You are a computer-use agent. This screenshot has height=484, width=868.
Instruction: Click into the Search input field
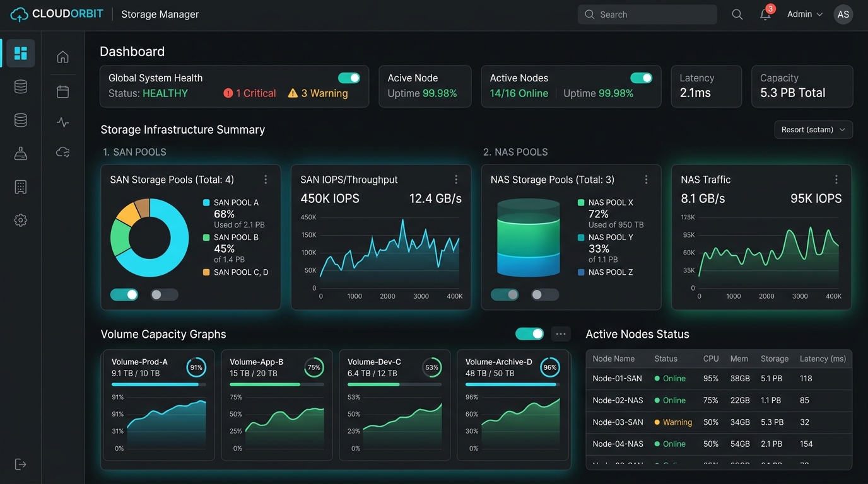point(647,14)
